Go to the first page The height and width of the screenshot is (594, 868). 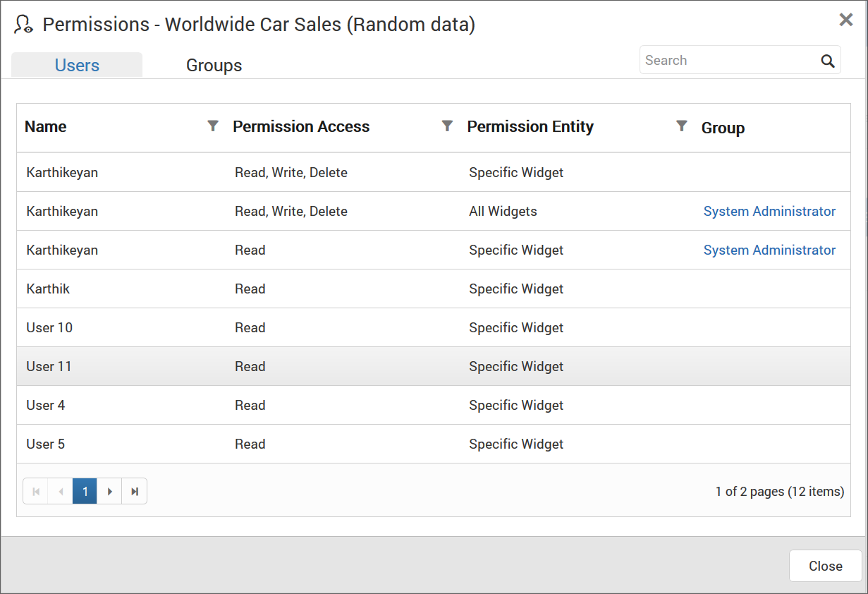tap(35, 491)
